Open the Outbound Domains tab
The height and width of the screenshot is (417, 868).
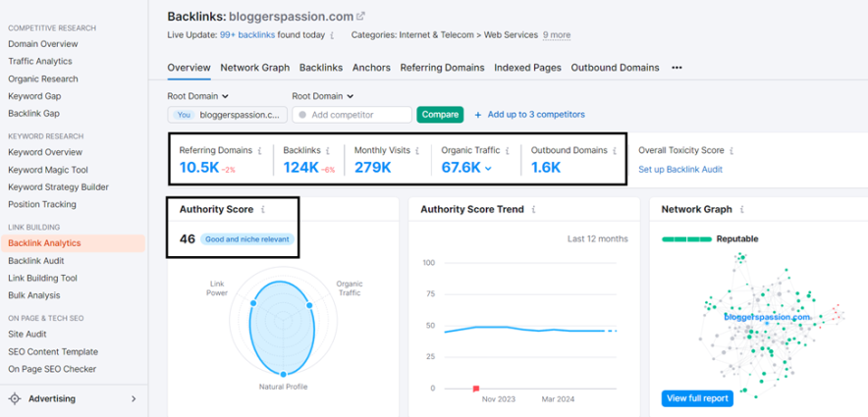tap(615, 68)
